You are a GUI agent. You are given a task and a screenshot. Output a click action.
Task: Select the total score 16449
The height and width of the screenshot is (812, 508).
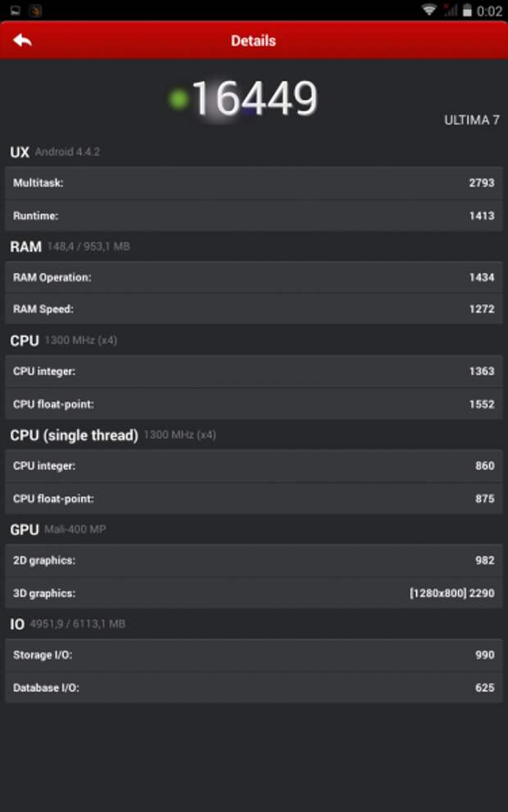[x=254, y=98]
